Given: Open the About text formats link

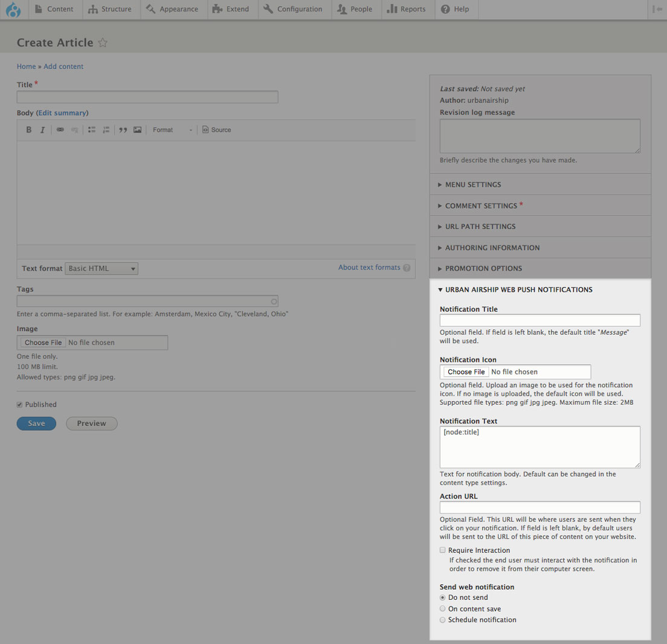Looking at the screenshot, I should pos(369,268).
